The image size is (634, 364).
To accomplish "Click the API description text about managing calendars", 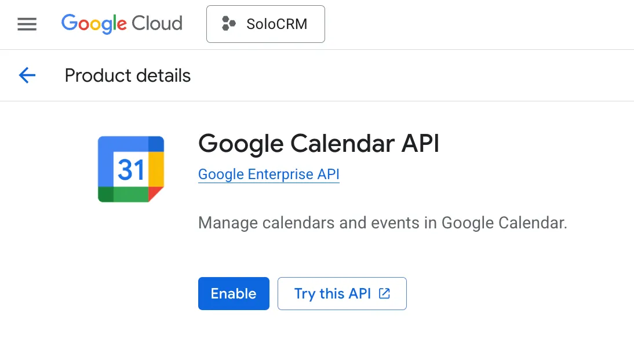I will click(x=382, y=223).
